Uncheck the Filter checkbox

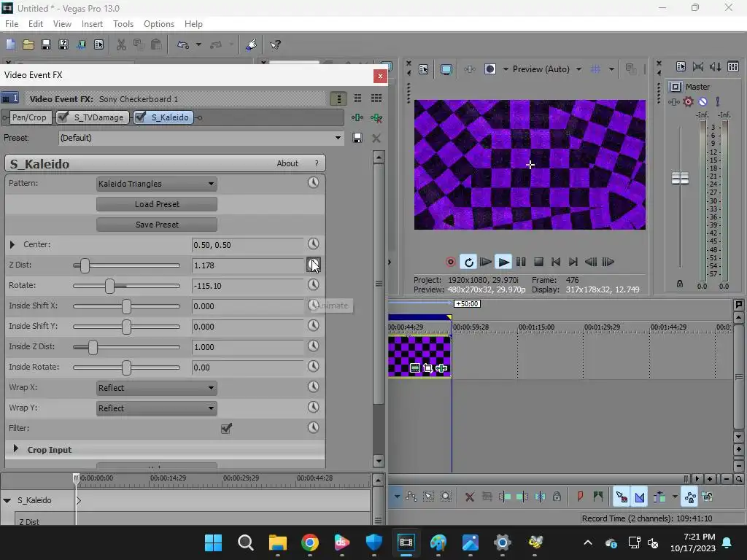226,428
